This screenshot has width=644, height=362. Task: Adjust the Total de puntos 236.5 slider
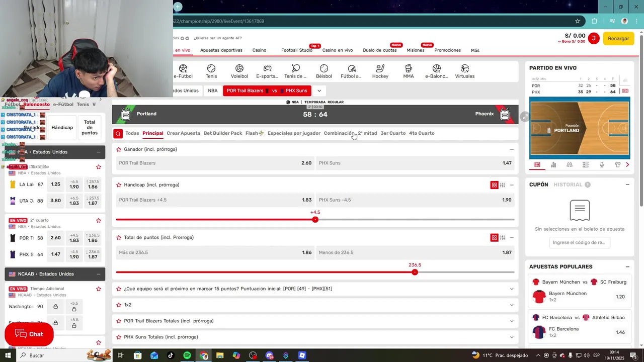click(x=415, y=272)
